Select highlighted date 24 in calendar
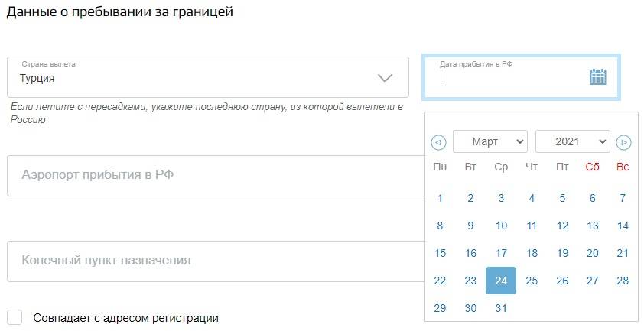 (x=501, y=281)
